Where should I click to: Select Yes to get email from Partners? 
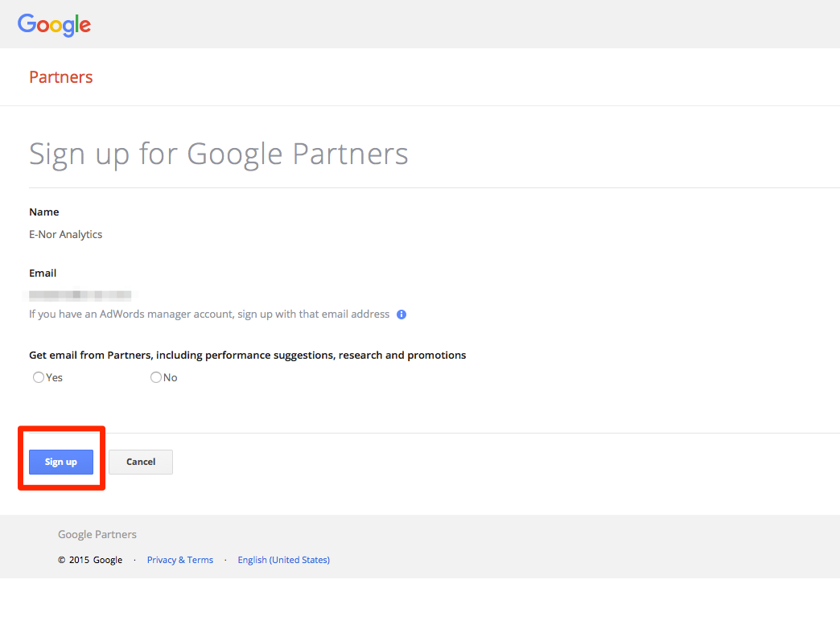pos(38,376)
